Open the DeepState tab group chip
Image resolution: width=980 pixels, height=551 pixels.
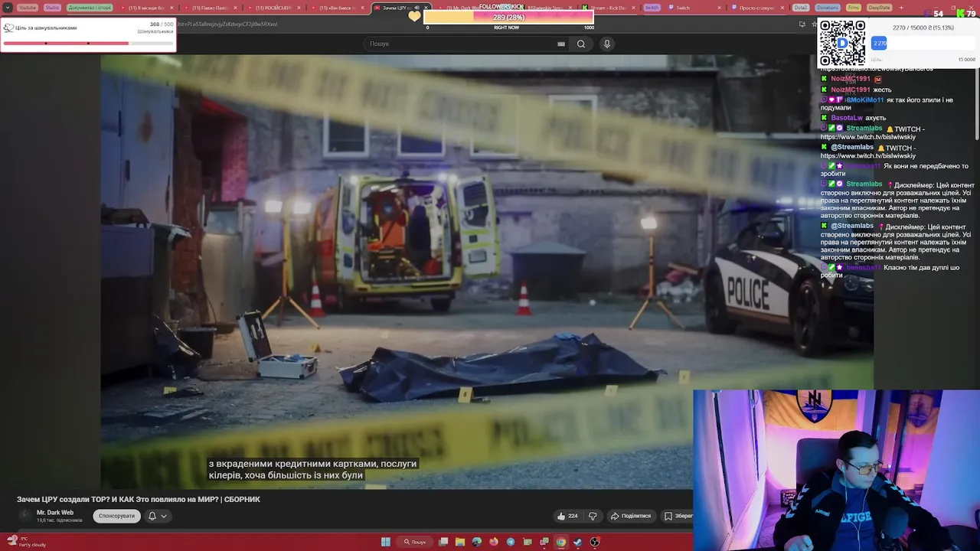click(x=880, y=8)
